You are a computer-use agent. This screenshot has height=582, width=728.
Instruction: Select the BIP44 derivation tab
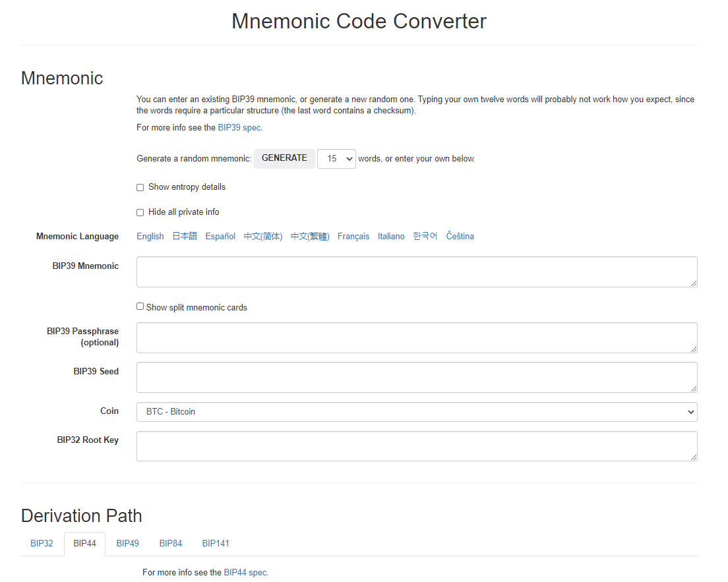coord(84,544)
